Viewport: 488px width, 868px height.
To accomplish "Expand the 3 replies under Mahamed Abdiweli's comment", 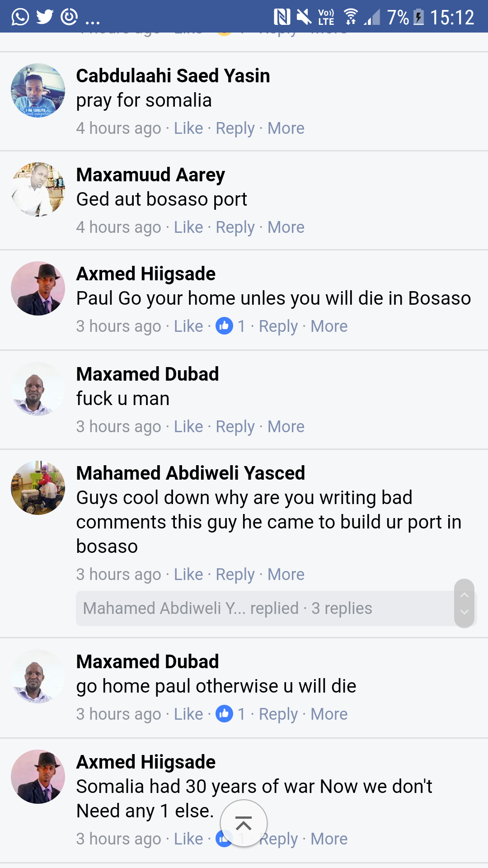I will coord(267,609).
